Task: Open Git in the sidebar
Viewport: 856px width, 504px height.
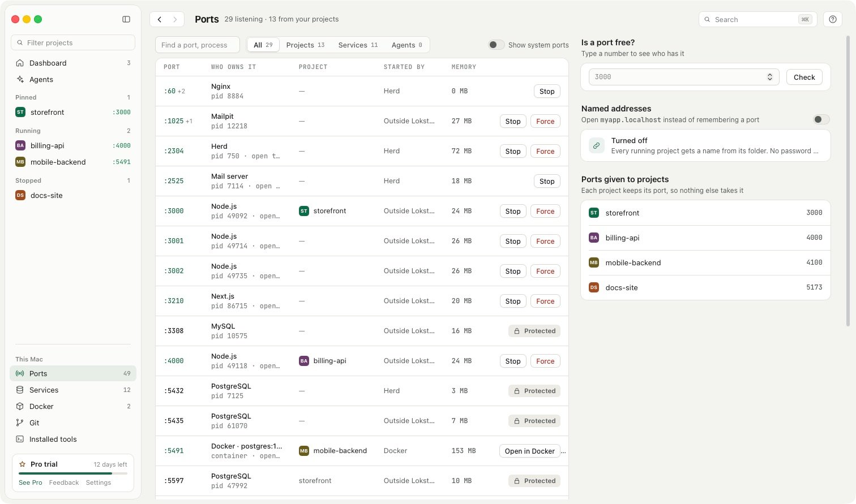Action: pos(73,423)
